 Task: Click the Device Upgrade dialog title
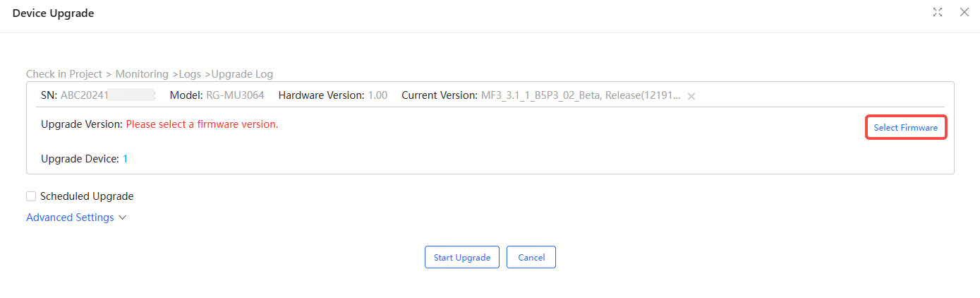(x=53, y=13)
